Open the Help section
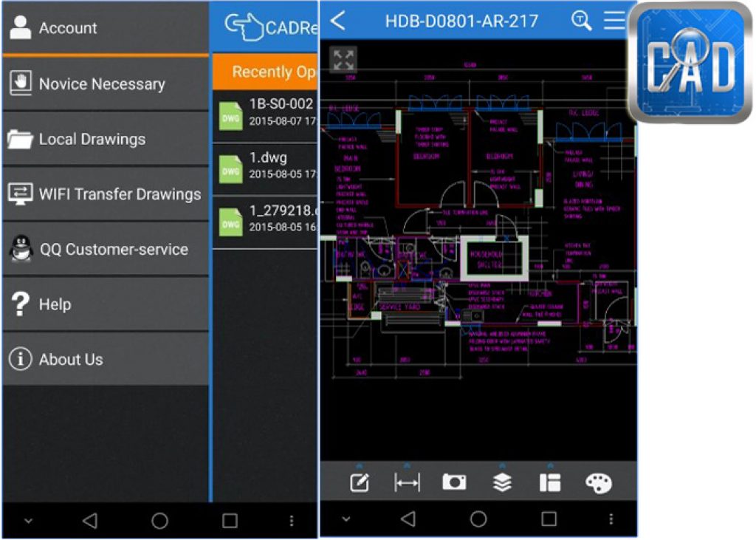Image resolution: width=756 pixels, height=540 pixels. 55,304
